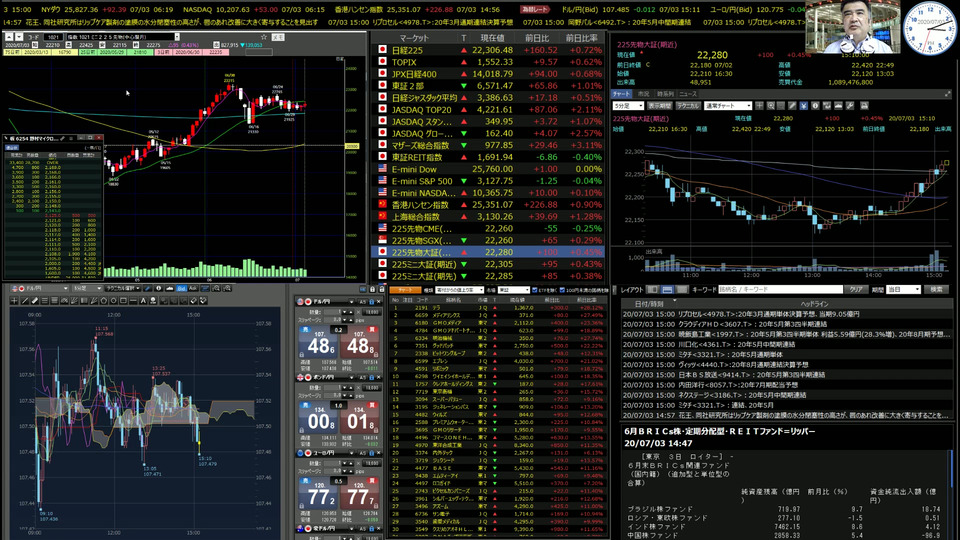This screenshot has height=540, width=960.
Task: Select the text annotation 'A' tool
Action: pos(143,301)
